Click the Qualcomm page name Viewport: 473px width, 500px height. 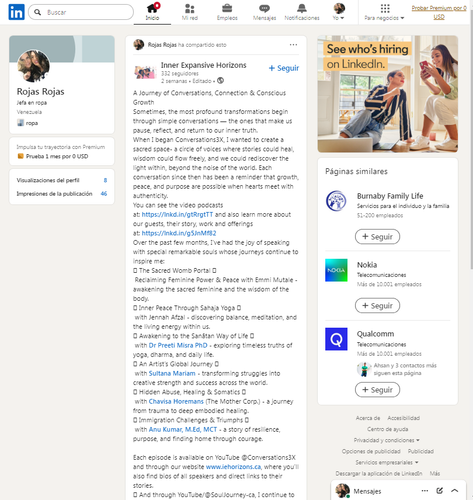[375, 334]
